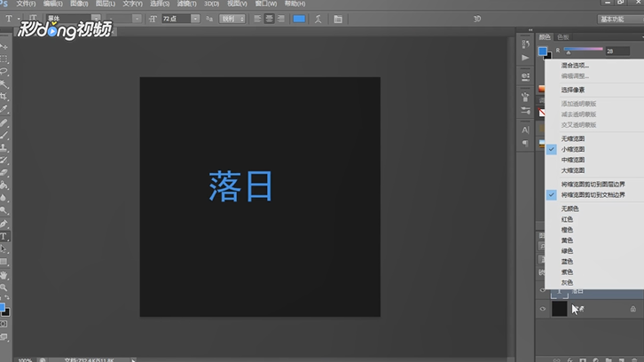This screenshot has width=644, height=362.
Task: Select the Eyedropper tool
Action: 4,109
